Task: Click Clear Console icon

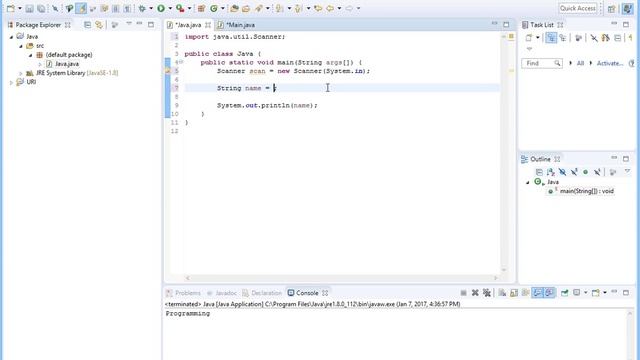Action: [x=502, y=293]
